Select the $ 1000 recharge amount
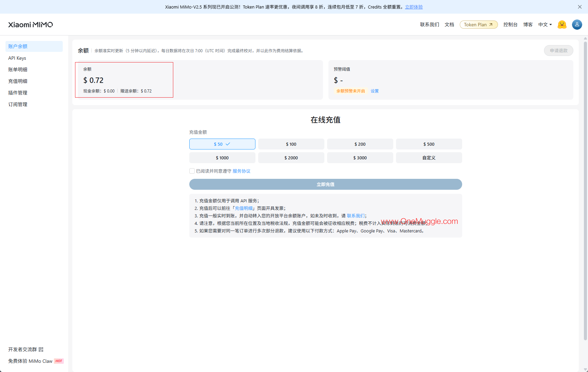 click(222, 158)
